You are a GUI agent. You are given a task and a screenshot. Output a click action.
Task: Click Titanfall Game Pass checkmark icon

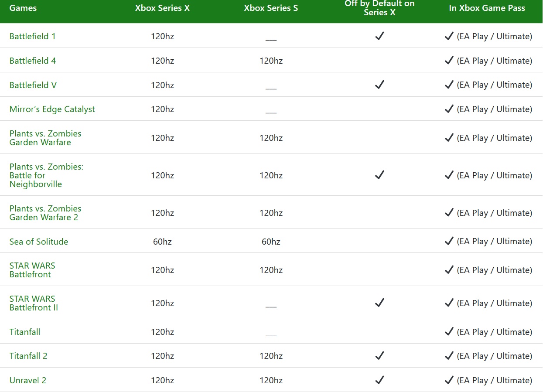449,332
